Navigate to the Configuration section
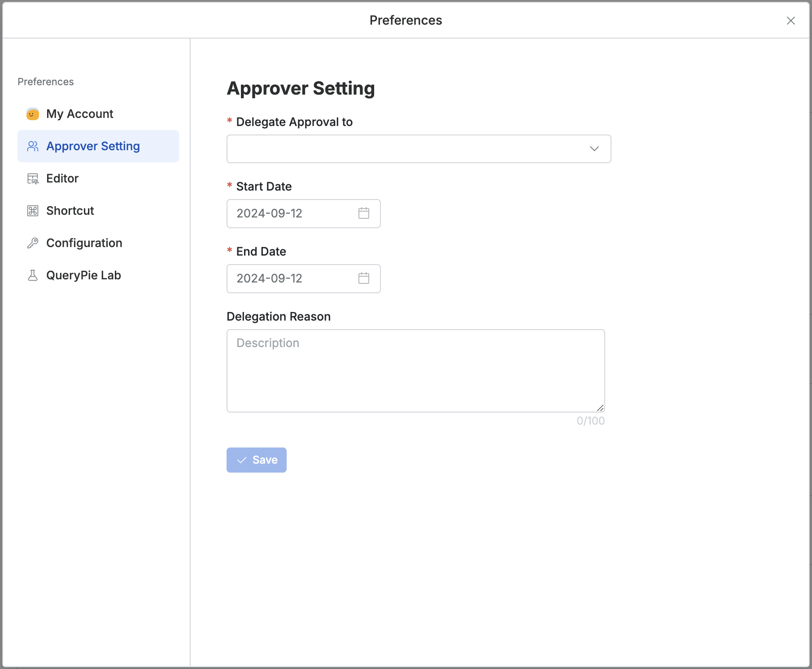The height and width of the screenshot is (669, 812). click(84, 243)
